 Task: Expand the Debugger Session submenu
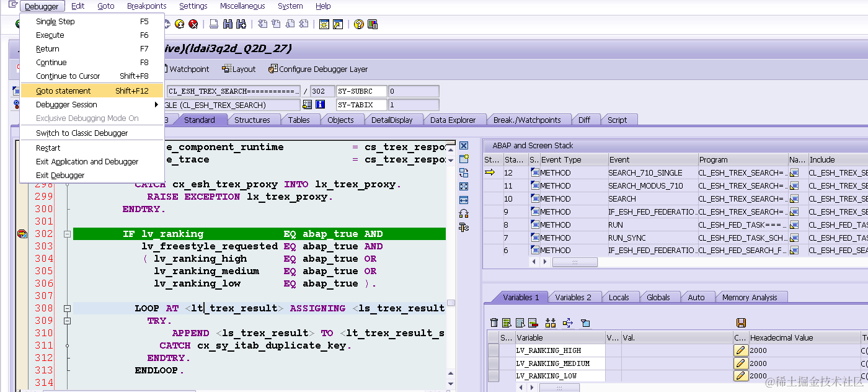pos(92,105)
